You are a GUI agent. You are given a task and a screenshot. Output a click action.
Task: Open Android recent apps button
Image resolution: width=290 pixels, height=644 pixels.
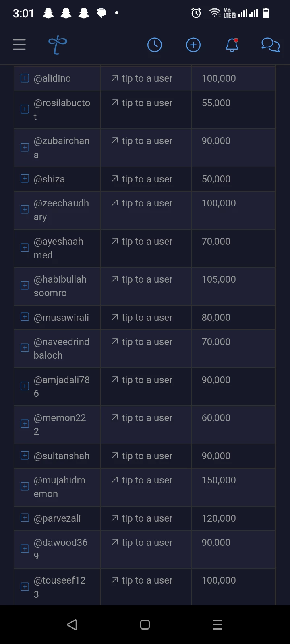217,625
